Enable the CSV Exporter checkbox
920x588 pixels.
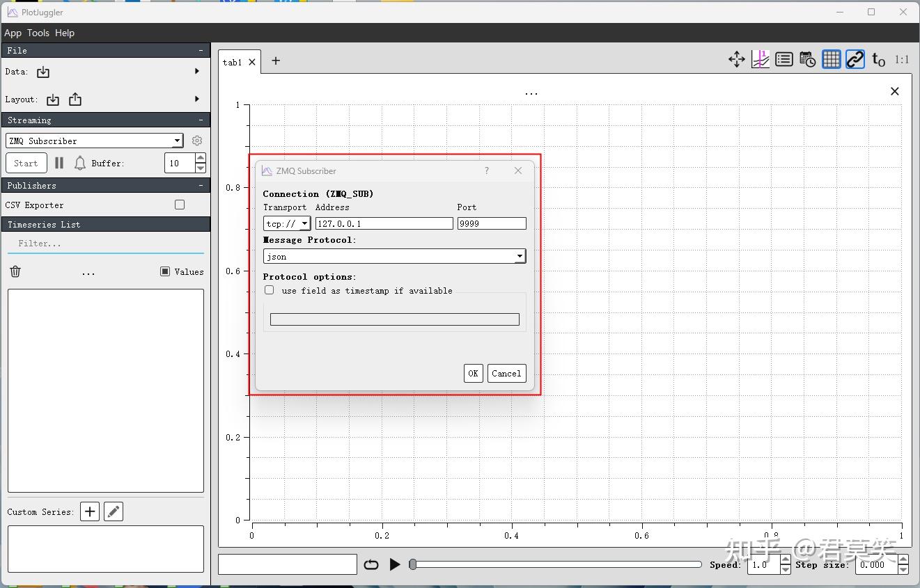click(180, 205)
